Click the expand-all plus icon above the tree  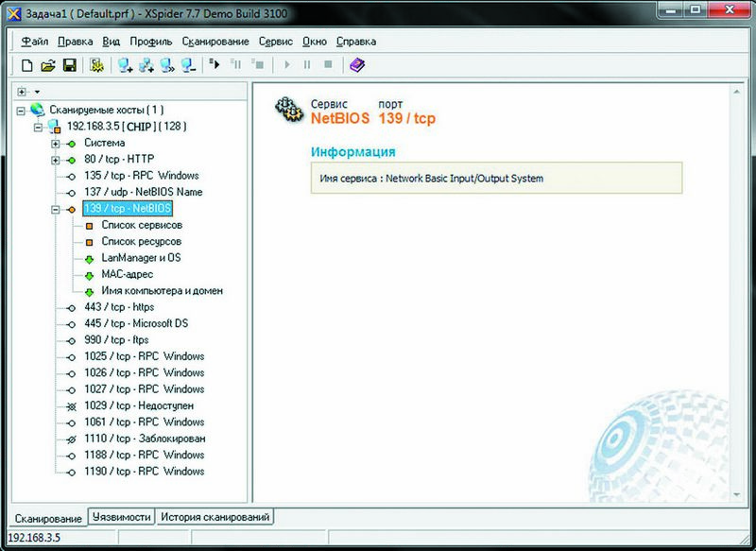(x=22, y=91)
